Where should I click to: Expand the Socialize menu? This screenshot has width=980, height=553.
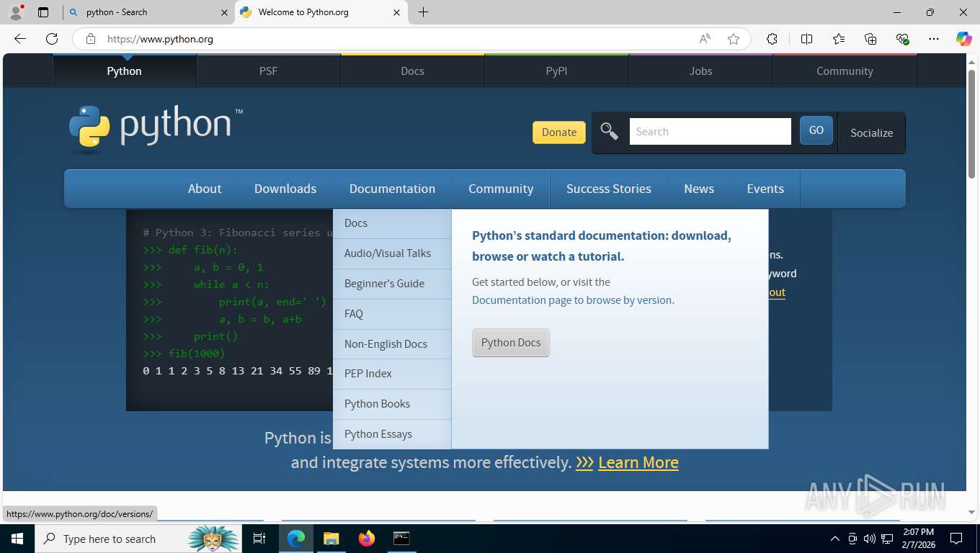pos(871,132)
